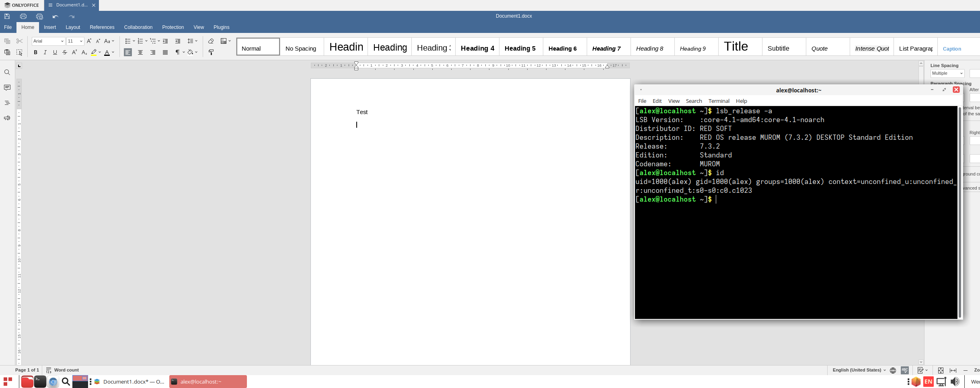980x388 pixels.
Task: Click the Print icon
Action: 23,16
